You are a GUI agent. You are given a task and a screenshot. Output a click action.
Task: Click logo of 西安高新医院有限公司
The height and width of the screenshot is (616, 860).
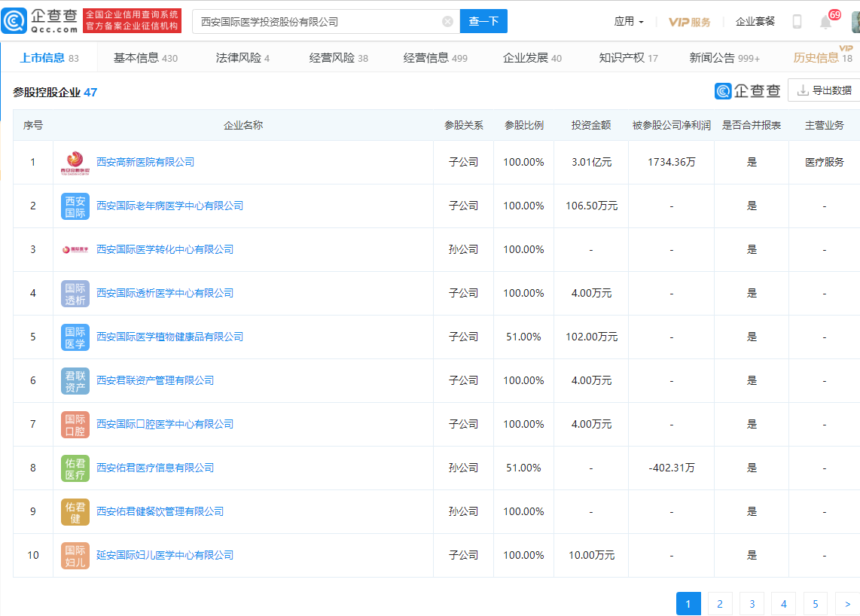pyautogui.click(x=75, y=163)
